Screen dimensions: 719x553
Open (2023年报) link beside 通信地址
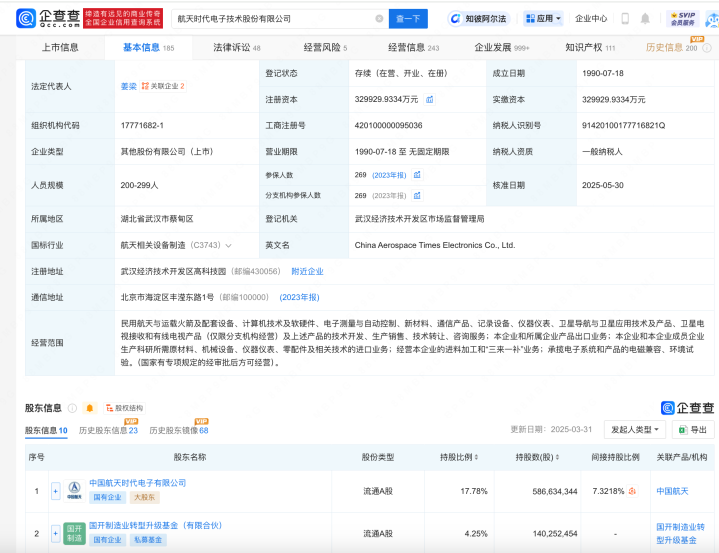(x=299, y=298)
